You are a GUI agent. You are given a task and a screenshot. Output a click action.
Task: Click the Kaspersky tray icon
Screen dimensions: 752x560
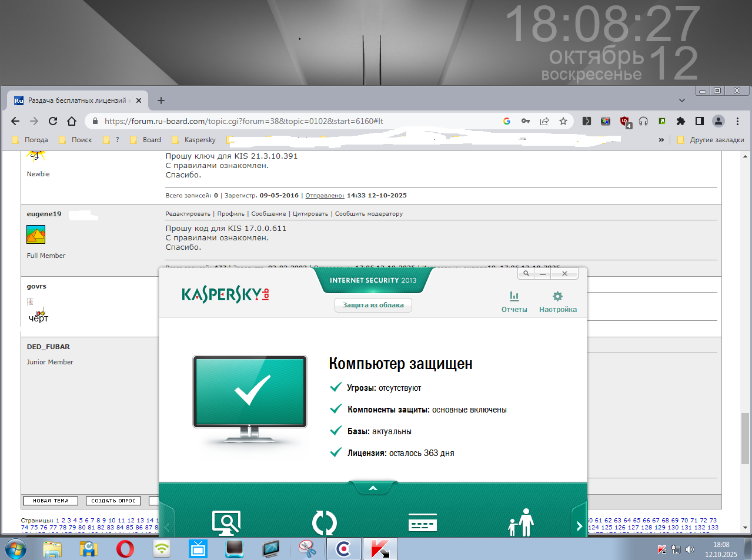click(x=662, y=549)
